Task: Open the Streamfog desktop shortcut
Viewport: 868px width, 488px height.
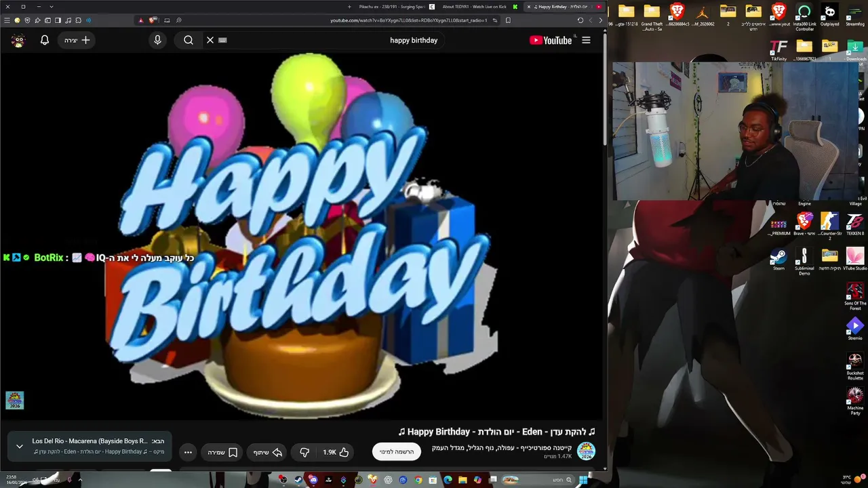Action: pyautogui.click(x=855, y=15)
